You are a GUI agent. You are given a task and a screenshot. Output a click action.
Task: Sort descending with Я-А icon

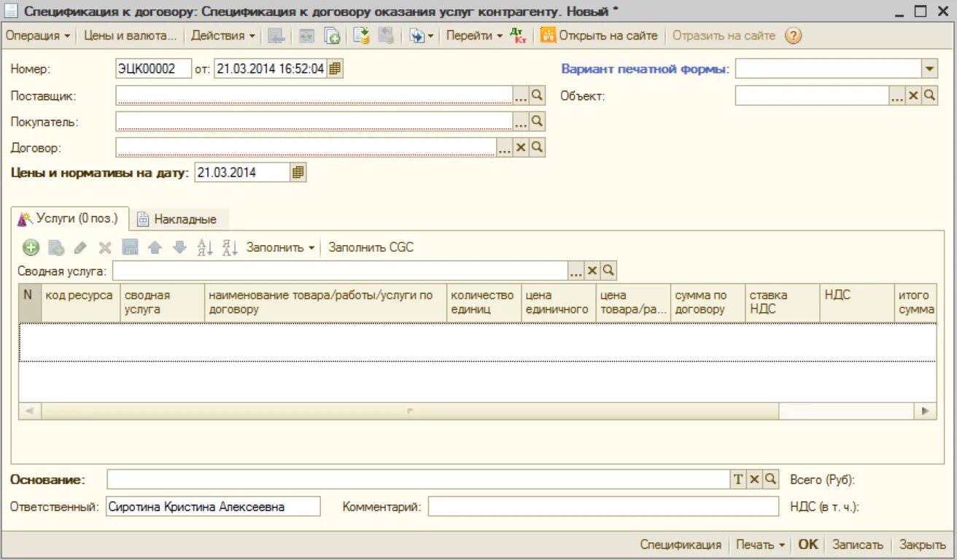coord(230,248)
